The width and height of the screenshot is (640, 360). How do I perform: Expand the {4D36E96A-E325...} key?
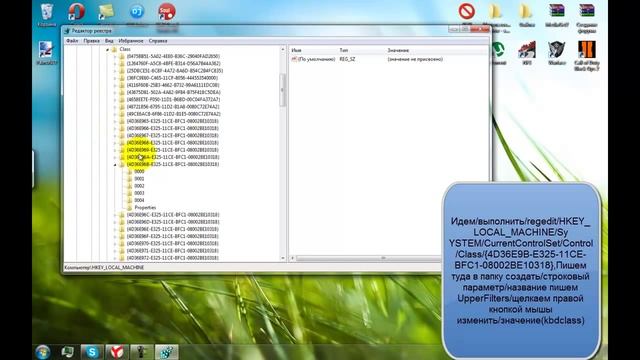pos(115,157)
